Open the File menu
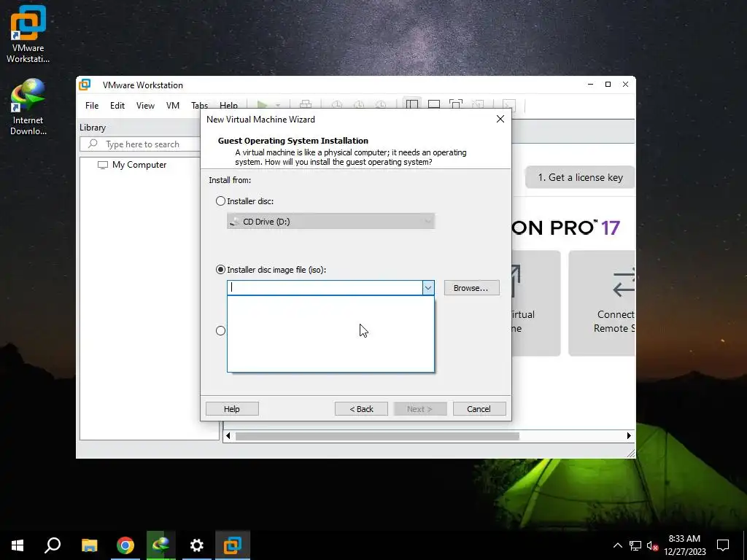The image size is (747, 560). pyautogui.click(x=92, y=106)
